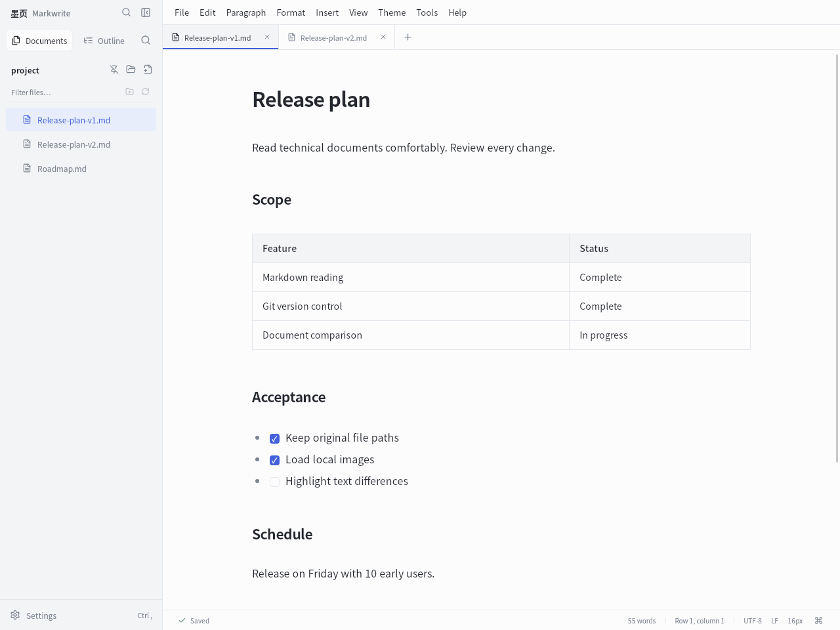Screen dimensions: 840x630
Task: Create new file icon in project header
Action: coord(148,70)
